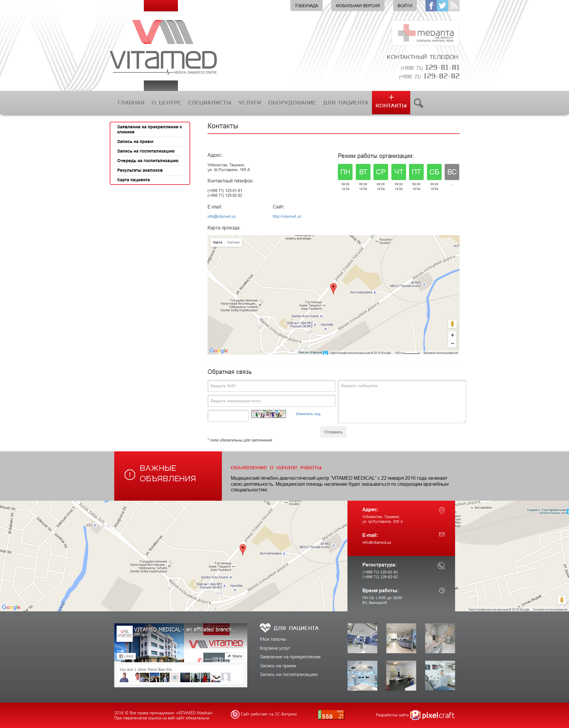Open the info@vitamed.uz email link
Image resolution: width=569 pixels, height=728 pixels.
pyautogui.click(x=222, y=216)
